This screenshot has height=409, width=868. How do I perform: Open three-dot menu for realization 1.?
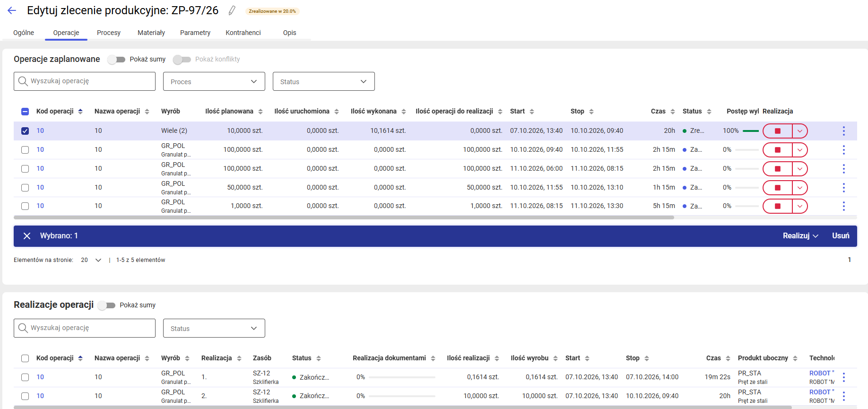(x=844, y=377)
